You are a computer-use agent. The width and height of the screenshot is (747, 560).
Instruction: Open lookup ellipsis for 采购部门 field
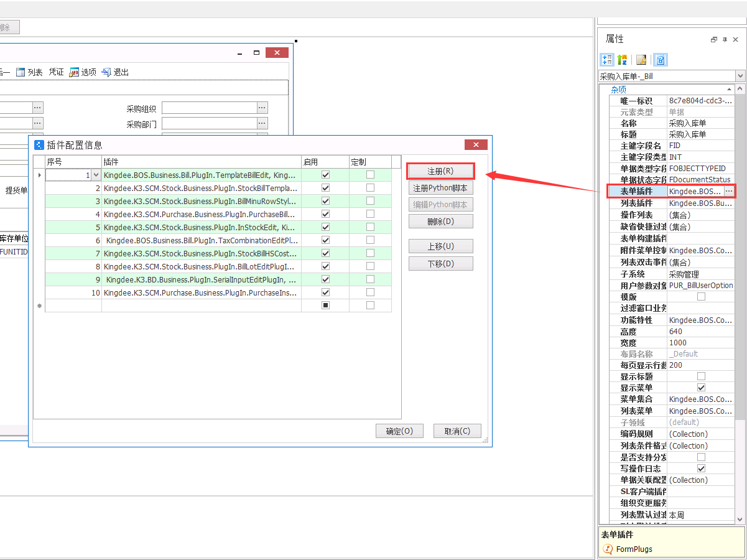click(x=262, y=123)
